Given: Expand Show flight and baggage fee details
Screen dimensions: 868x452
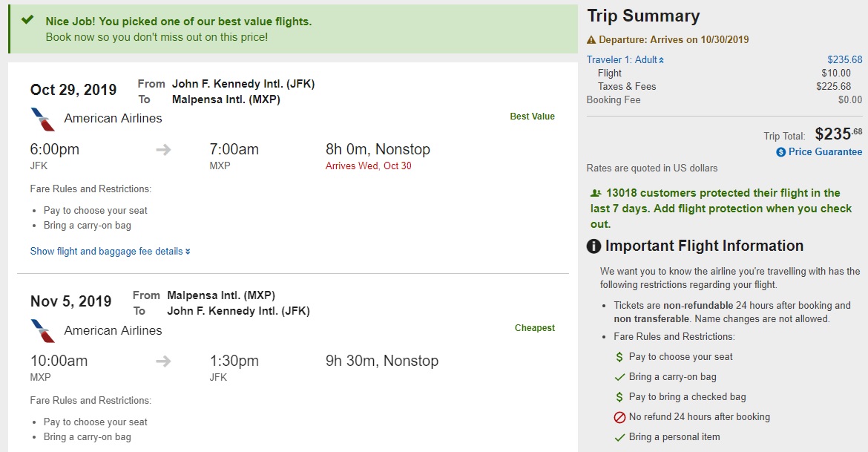Looking at the screenshot, I should (x=111, y=252).
